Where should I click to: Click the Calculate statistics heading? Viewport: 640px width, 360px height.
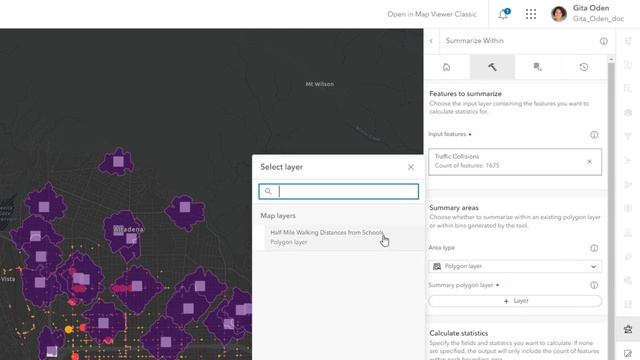coord(458,333)
